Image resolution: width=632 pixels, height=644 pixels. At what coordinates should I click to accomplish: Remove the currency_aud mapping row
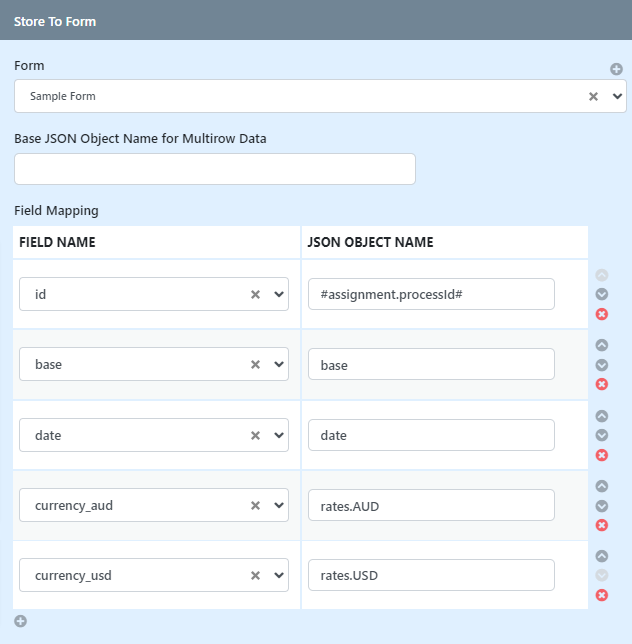pyautogui.click(x=602, y=525)
